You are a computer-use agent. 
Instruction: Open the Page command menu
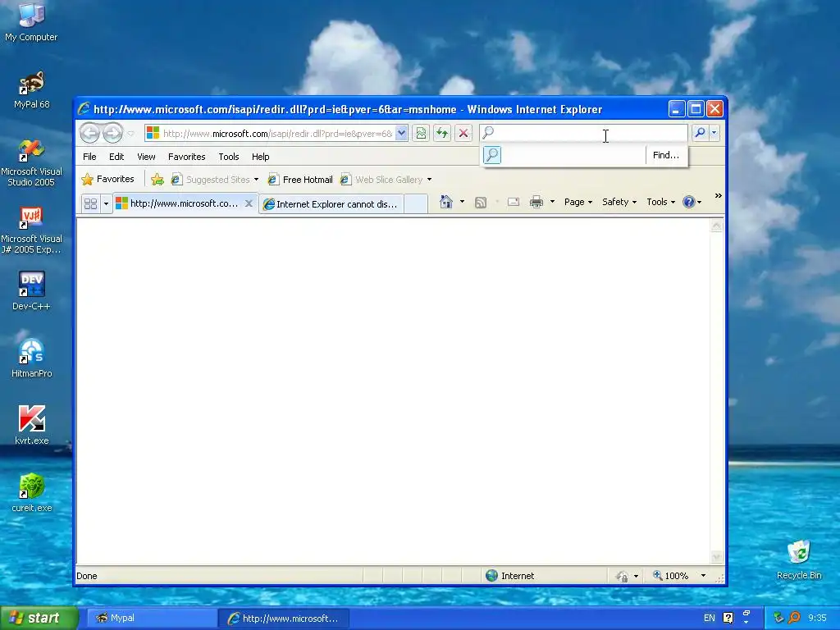click(x=577, y=202)
